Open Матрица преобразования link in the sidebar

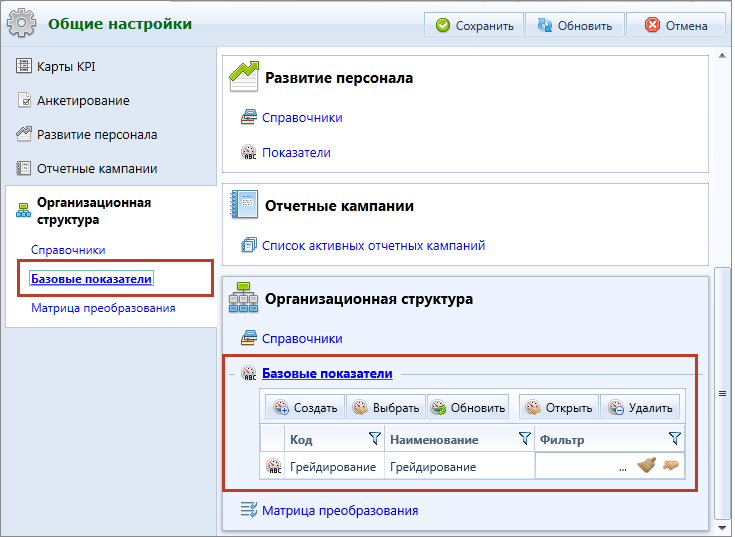pyautogui.click(x=103, y=308)
